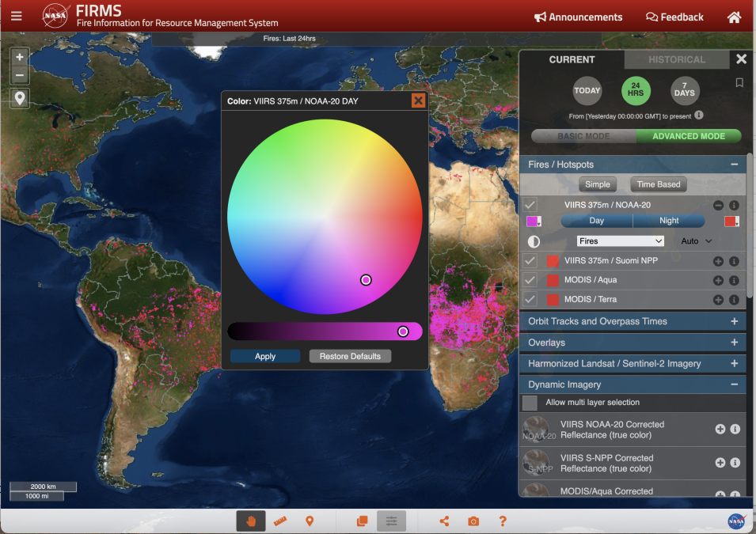Show info about the time range next to present
Screen dimensions: 756x534
699,116
